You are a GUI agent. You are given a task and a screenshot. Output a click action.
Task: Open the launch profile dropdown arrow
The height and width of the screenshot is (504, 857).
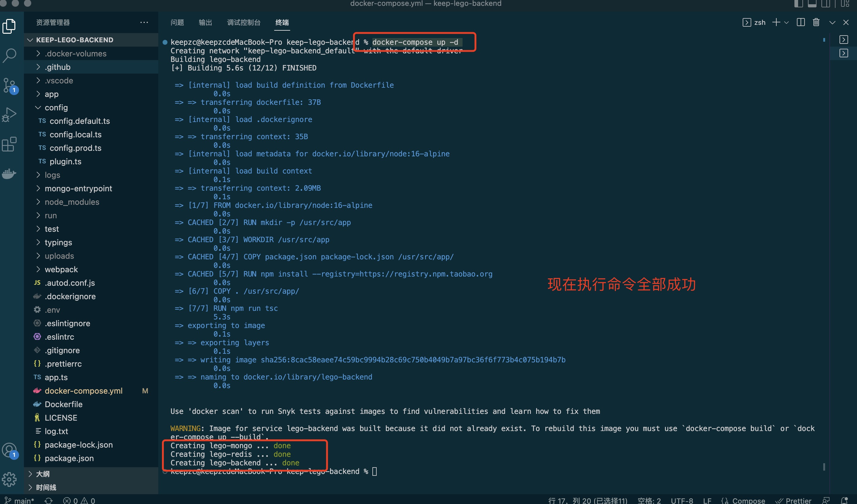786,22
